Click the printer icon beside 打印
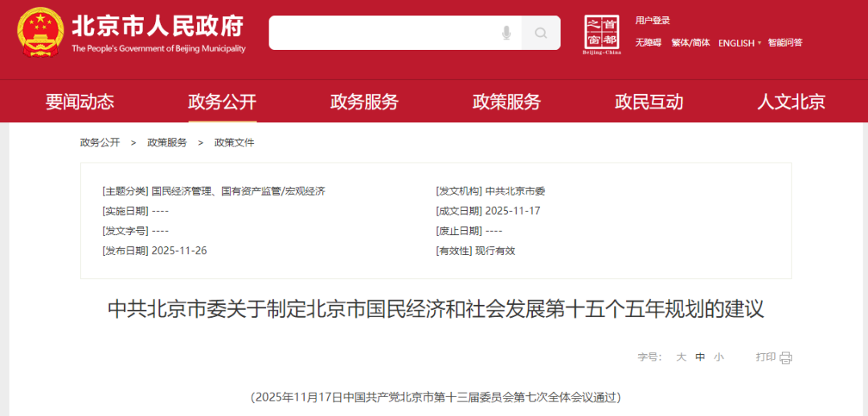The height and width of the screenshot is (416, 868). pyautogui.click(x=785, y=357)
